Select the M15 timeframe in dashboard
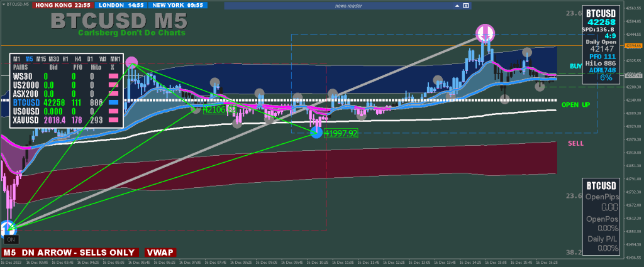 click(41, 58)
